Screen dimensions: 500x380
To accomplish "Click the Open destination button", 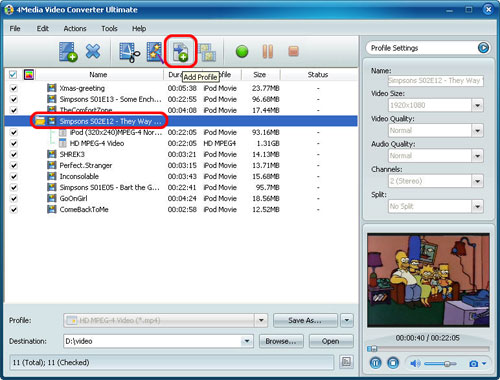I will tap(331, 341).
